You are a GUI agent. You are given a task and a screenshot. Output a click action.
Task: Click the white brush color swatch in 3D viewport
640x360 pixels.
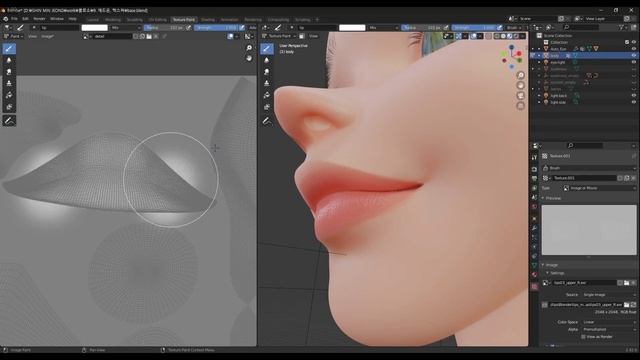point(352,27)
